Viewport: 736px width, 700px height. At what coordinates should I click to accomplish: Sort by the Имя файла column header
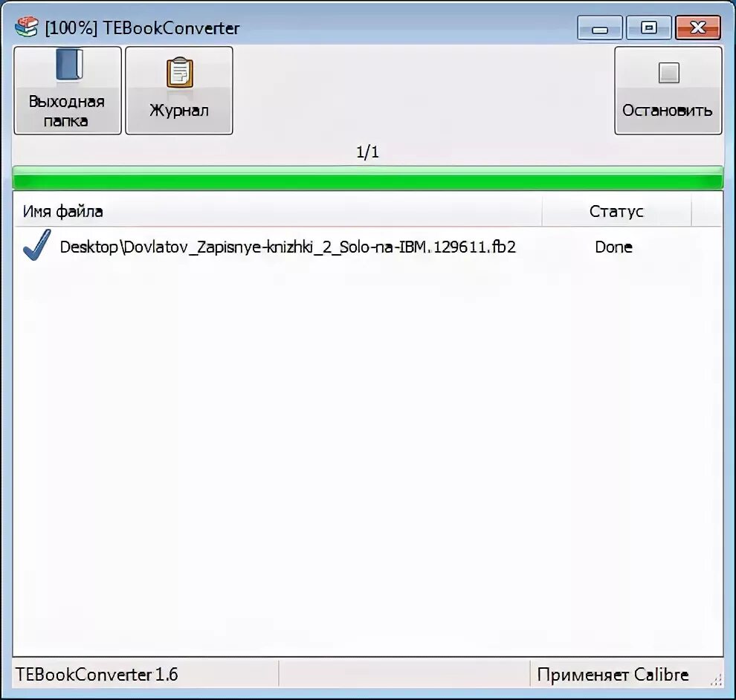click(277, 211)
